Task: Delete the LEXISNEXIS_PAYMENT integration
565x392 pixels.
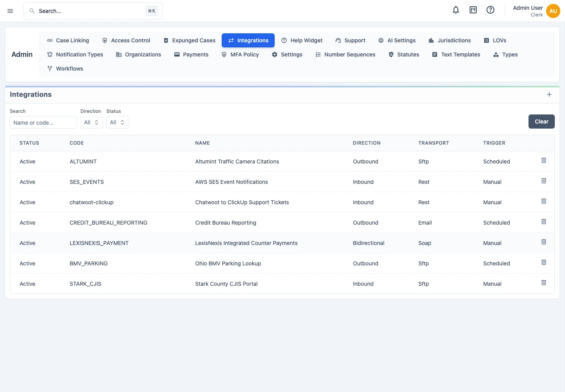Action: [x=544, y=242]
